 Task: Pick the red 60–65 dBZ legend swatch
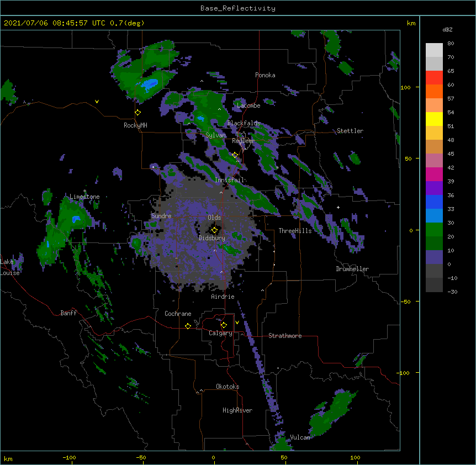coord(434,78)
